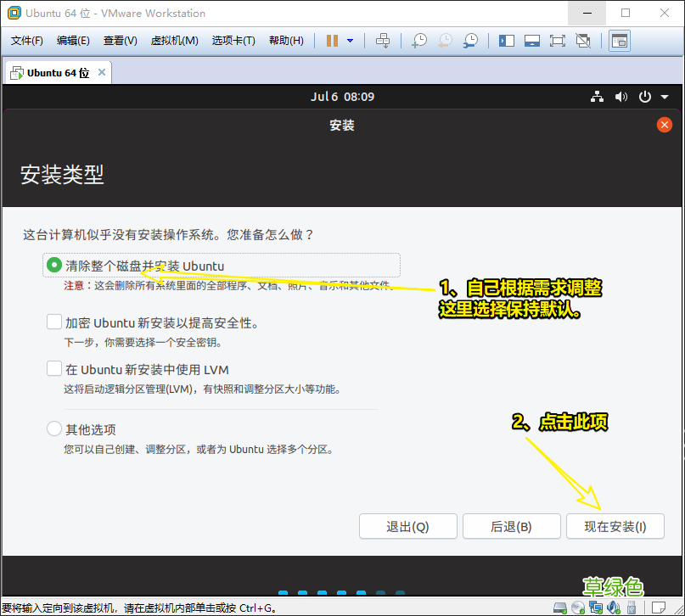Select the 其他选项 radio button
The width and height of the screenshot is (685, 616).
tap(54, 428)
